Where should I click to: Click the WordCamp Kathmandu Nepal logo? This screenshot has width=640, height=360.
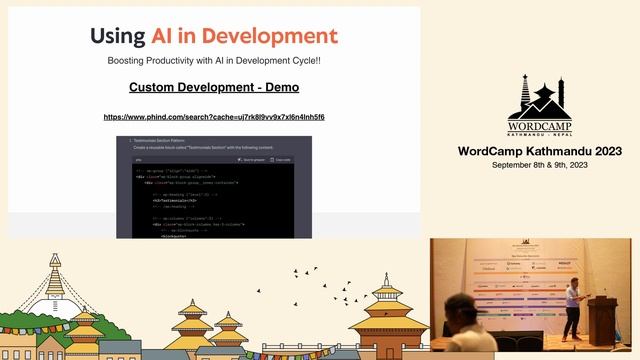click(x=540, y=105)
